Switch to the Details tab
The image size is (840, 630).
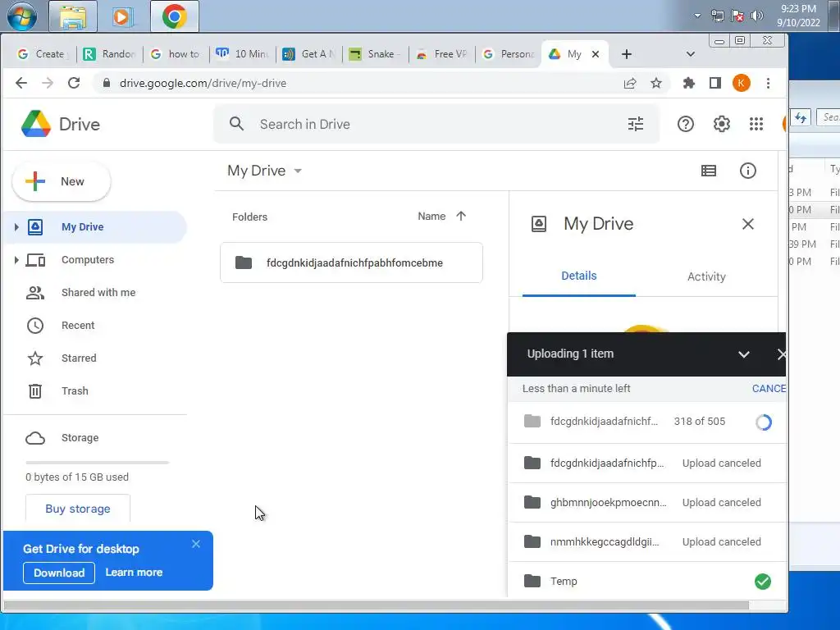(x=578, y=276)
